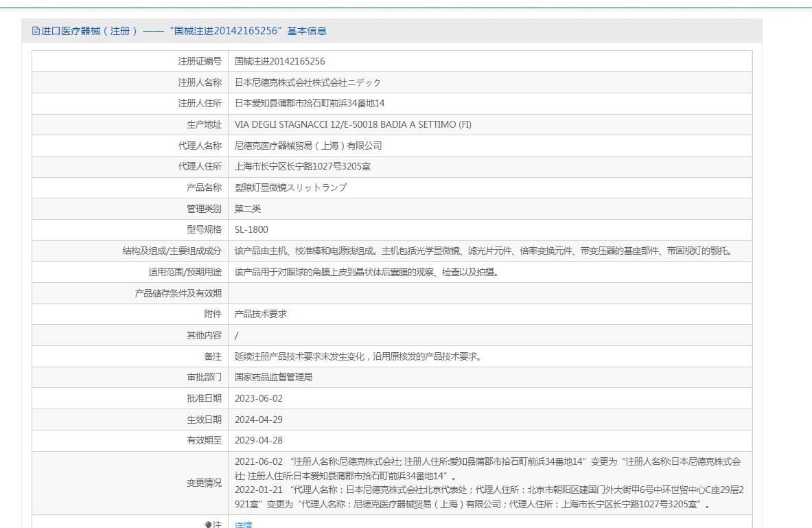Screen dimensions: 812x528
Task: Click the production address VIA DEGLI STAGNACCI text
Action: (353, 124)
